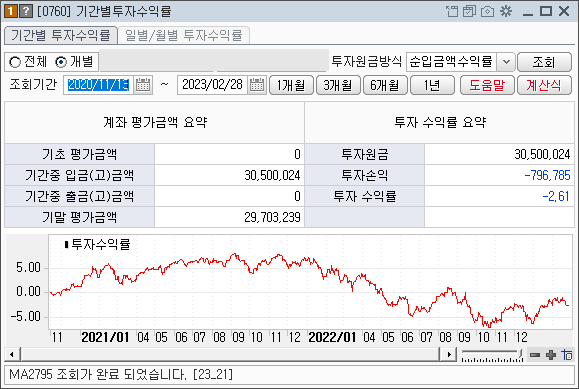Zoom out chart with minus icon
This screenshot has width=579, height=389.
click(535, 355)
